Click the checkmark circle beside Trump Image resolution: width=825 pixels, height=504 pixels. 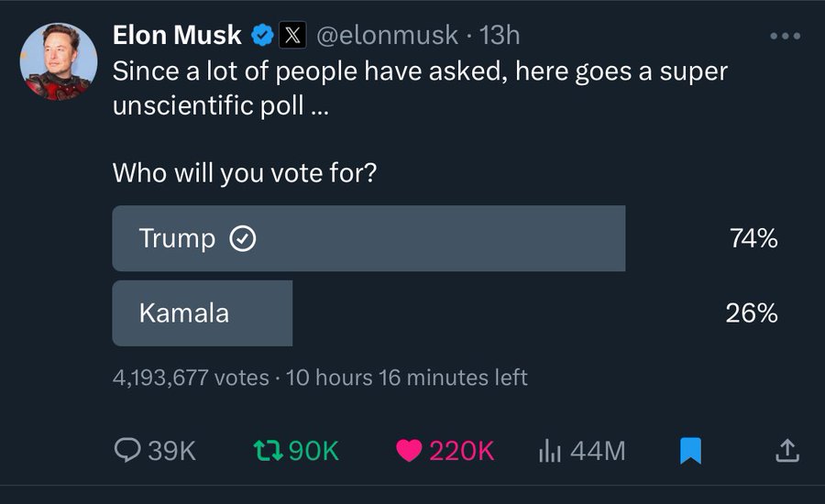pyautogui.click(x=241, y=239)
